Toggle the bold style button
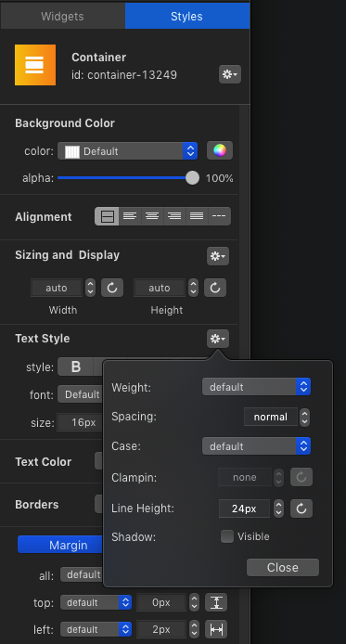 pyautogui.click(x=76, y=367)
